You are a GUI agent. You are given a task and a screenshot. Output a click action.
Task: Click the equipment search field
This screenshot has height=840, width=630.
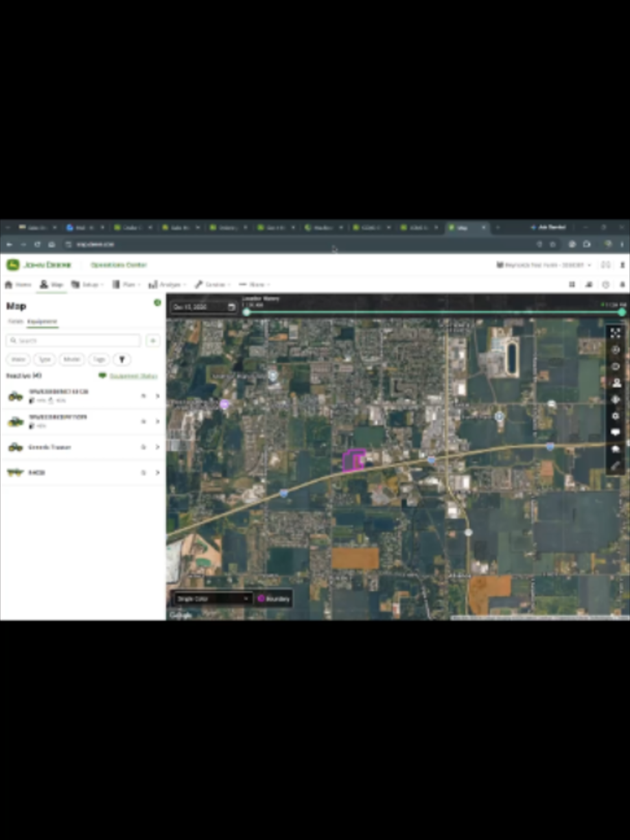pyautogui.click(x=73, y=340)
